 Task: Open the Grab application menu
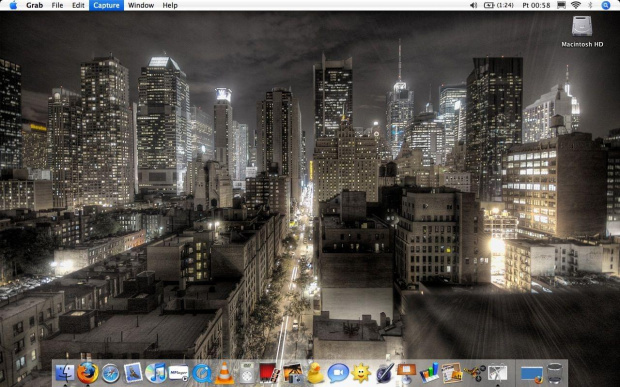(x=34, y=5)
